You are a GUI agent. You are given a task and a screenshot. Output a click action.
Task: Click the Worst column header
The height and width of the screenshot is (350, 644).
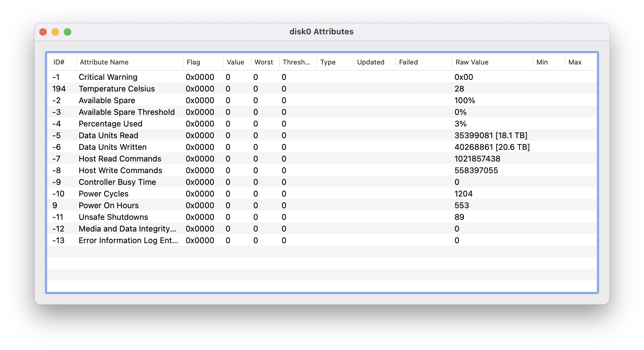click(x=264, y=62)
